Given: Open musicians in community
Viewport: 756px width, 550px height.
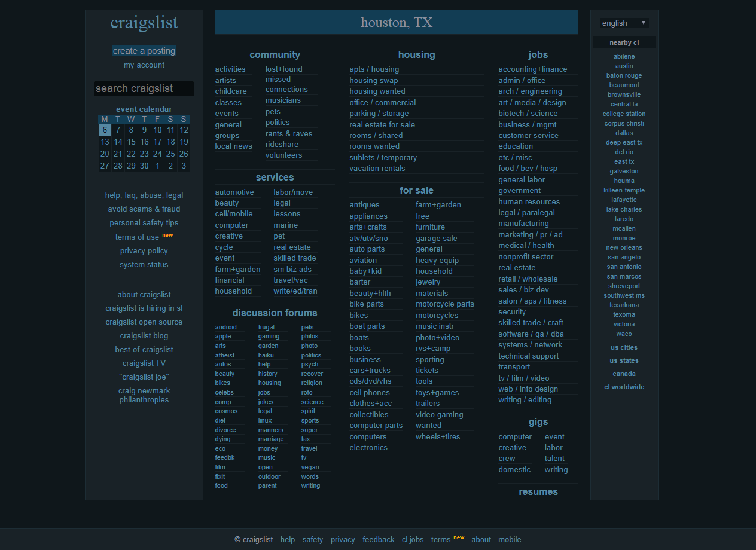Looking at the screenshot, I should [283, 100].
